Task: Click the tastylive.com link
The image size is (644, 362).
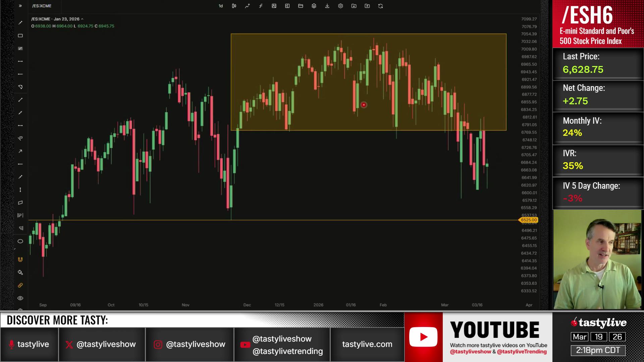Action: (x=367, y=344)
